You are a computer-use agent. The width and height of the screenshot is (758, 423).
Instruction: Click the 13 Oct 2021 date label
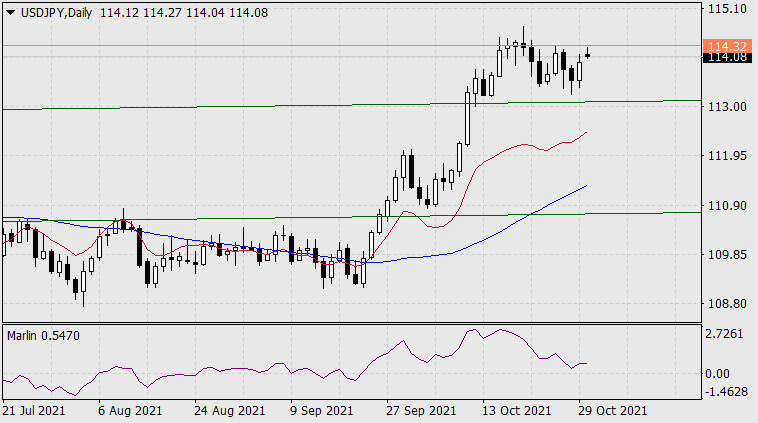pyautogui.click(x=516, y=411)
